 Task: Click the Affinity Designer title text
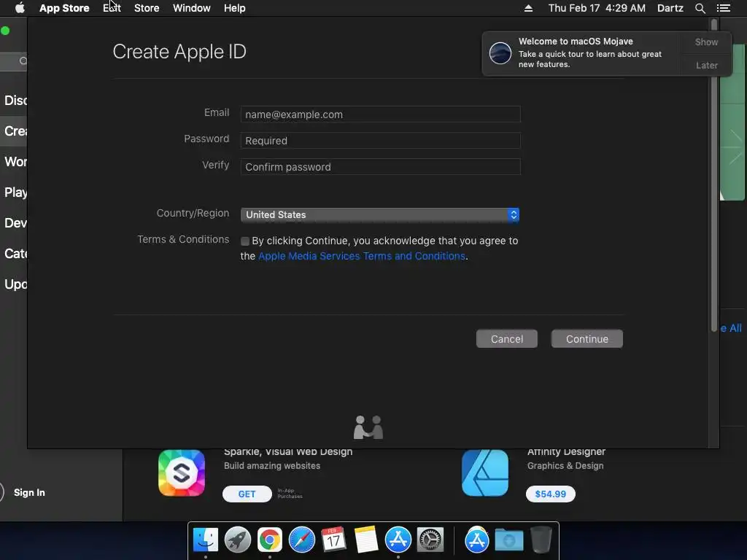tap(566, 452)
